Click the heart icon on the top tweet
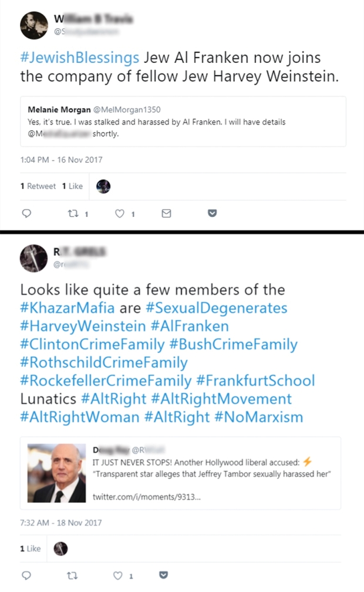Image resolution: width=364 pixels, height=592 pixels. 119,213
